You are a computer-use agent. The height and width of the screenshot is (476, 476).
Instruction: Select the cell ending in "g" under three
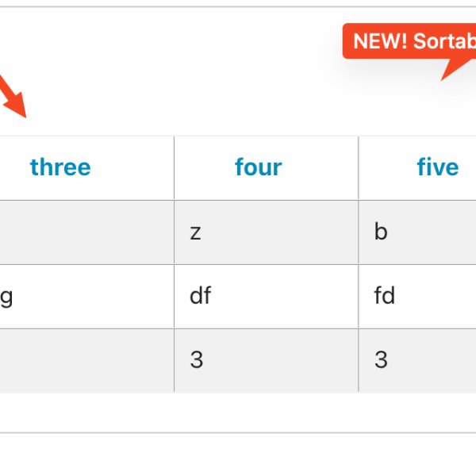[x=79, y=296]
